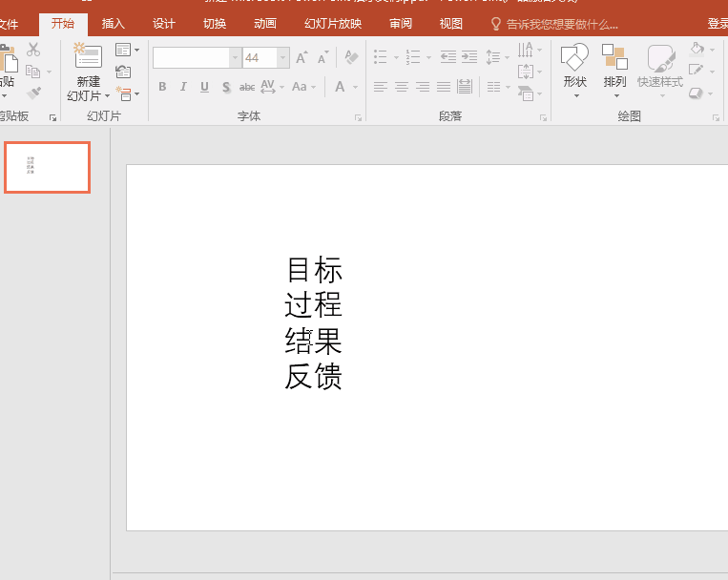Switch to the 动画 Animations tab

(x=265, y=24)
